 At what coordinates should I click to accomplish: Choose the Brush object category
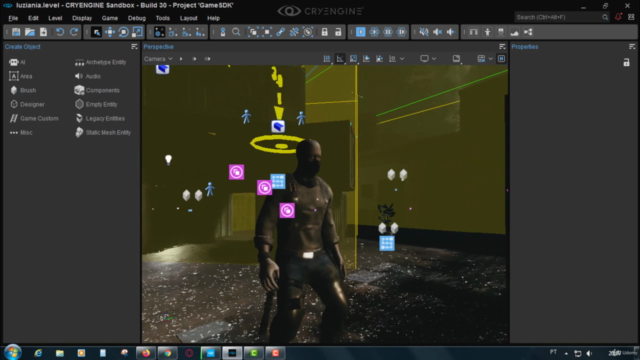tap(23, 90)
